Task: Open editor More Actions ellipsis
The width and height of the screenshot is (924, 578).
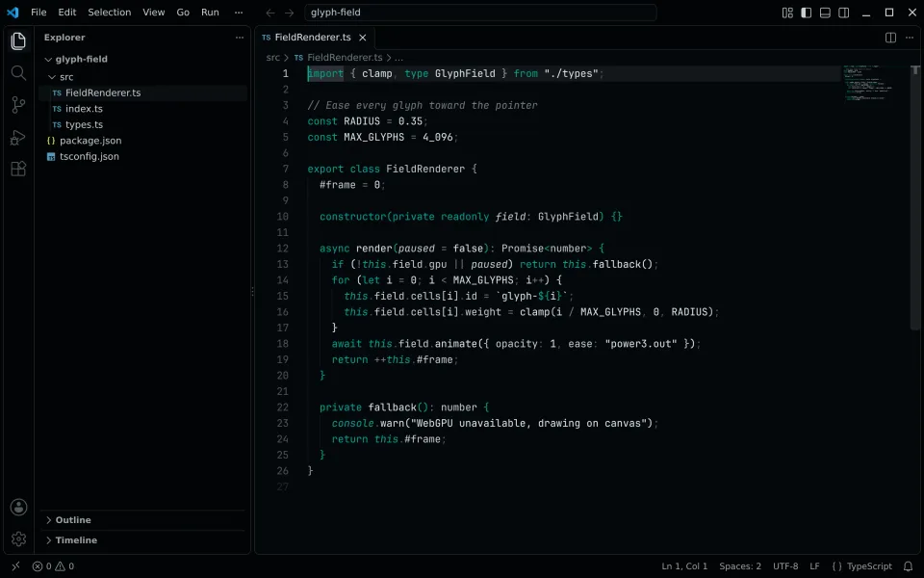Action: click(x=910, y=38)
